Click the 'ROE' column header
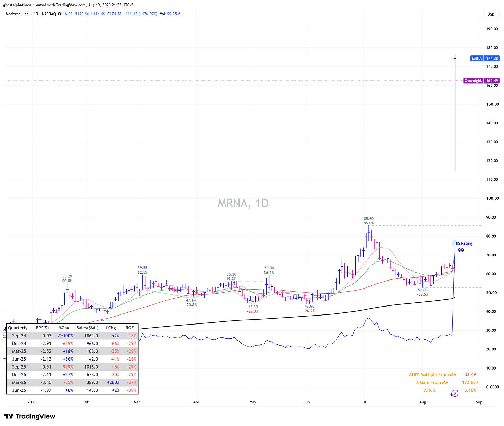Screen dimensions: 504x426 point(129,328)
